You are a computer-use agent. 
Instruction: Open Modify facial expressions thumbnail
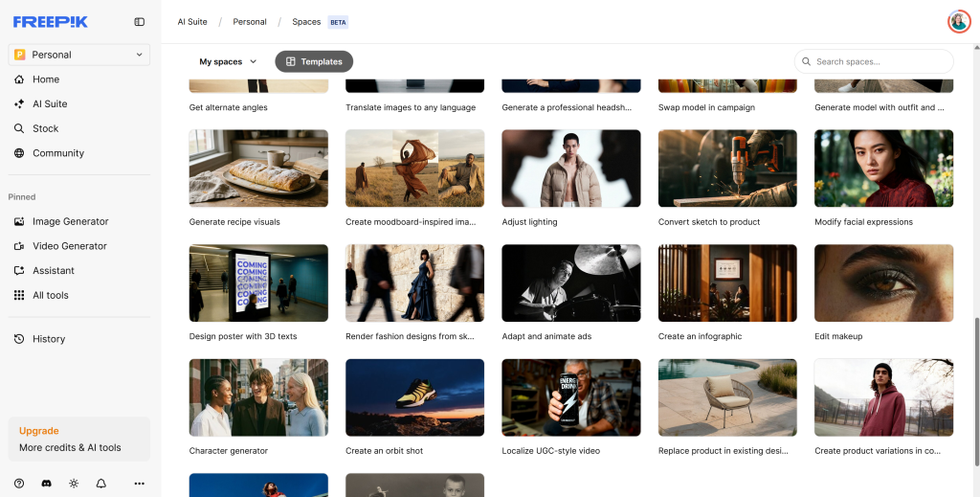click(883, 169)
